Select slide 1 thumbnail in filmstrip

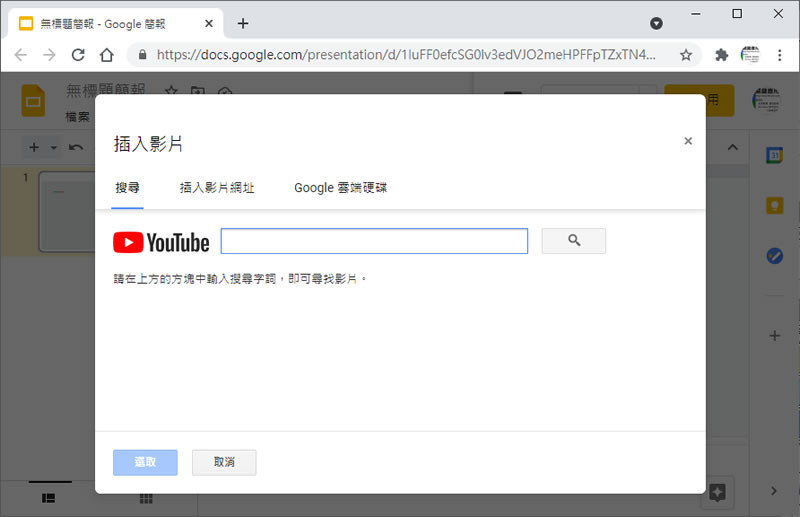[x=67, y=212]
